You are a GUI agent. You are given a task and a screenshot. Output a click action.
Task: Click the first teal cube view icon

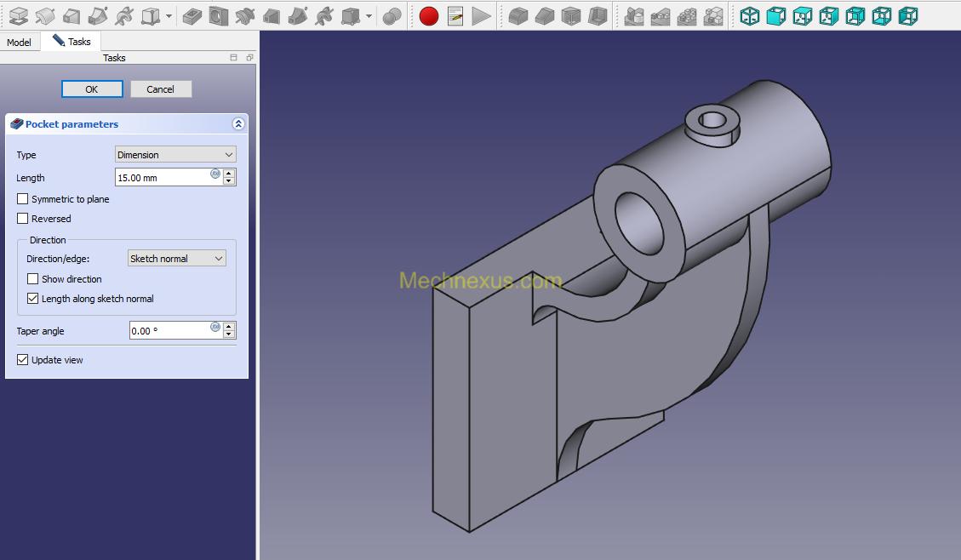[x=750, y=15]
